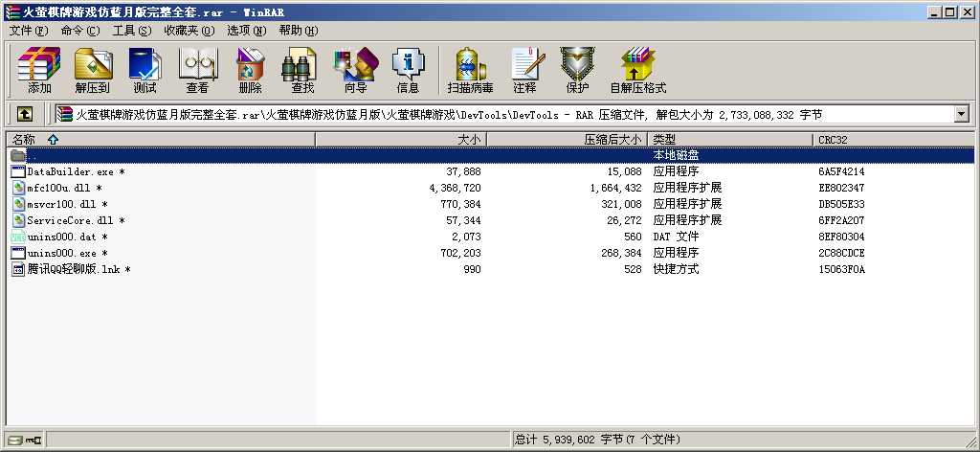Click the size value 702,203

pyautogui.click(x=460, y=253)
